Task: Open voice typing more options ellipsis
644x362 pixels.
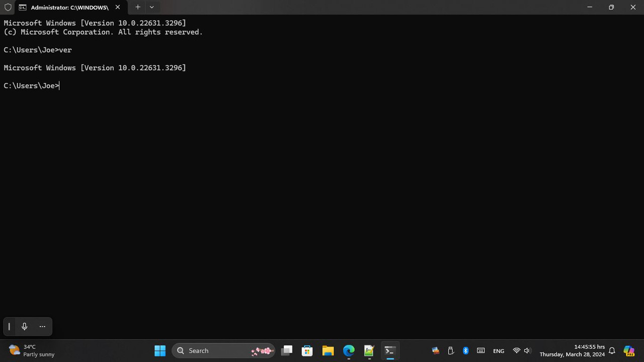Action: pyautogui.click(x=42, y=327)
